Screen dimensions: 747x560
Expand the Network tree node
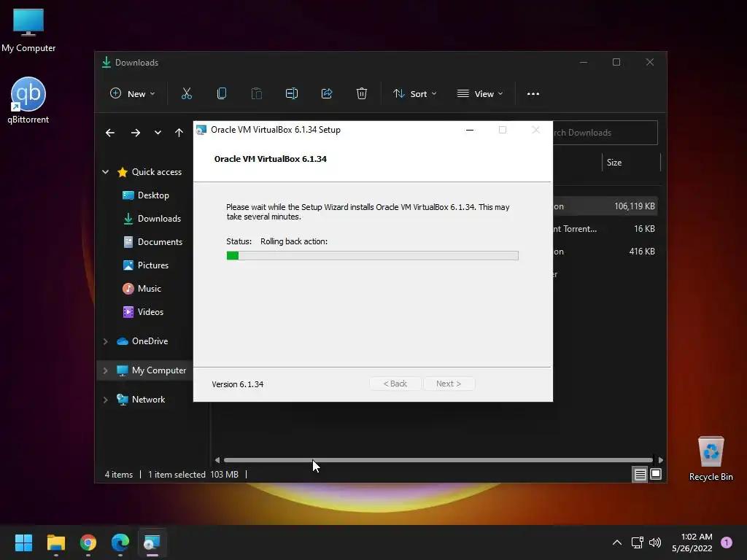[x=105, y=400]
